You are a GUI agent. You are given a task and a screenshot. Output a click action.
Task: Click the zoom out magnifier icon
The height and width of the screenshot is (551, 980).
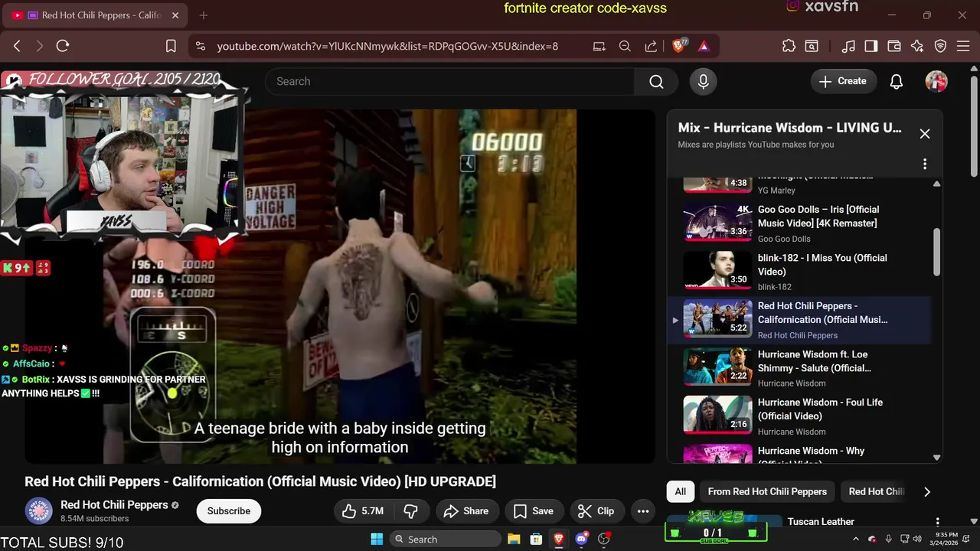click(x=625, y=46)
